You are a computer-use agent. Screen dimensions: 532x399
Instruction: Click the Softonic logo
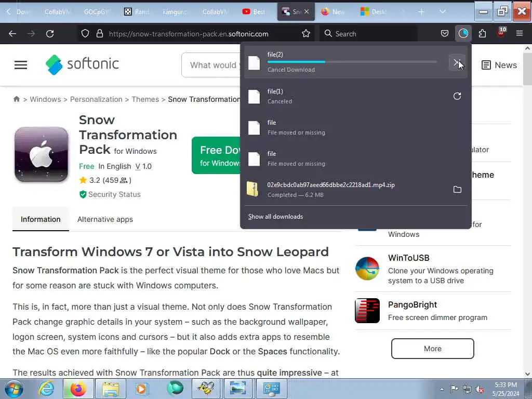82,64
